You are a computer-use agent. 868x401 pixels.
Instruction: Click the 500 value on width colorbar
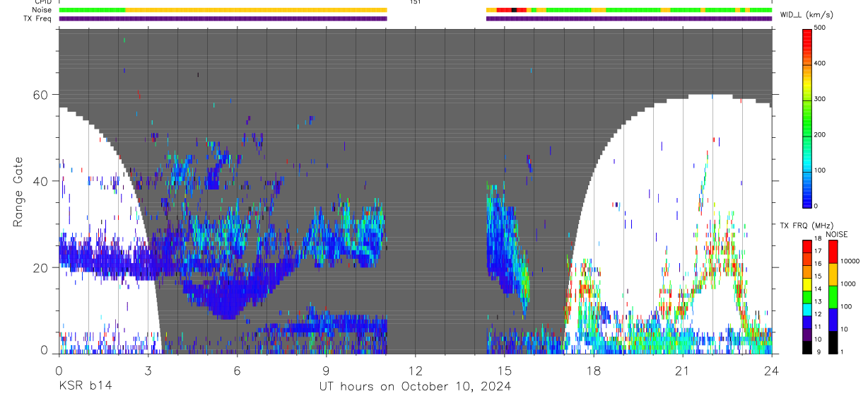pyautogui.click(x=821, y=28)
